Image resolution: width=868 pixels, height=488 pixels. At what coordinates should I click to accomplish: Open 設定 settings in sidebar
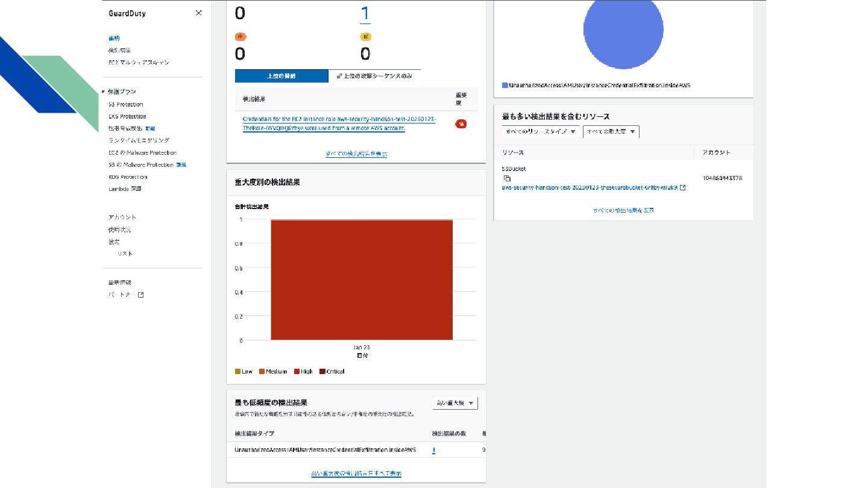click(114, 242)
